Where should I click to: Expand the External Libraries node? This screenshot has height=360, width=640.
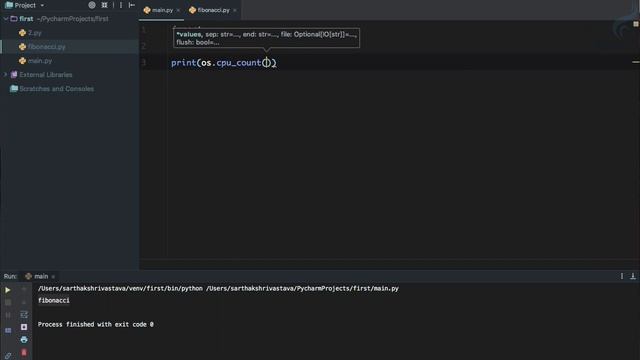click(x=5, y=75)
